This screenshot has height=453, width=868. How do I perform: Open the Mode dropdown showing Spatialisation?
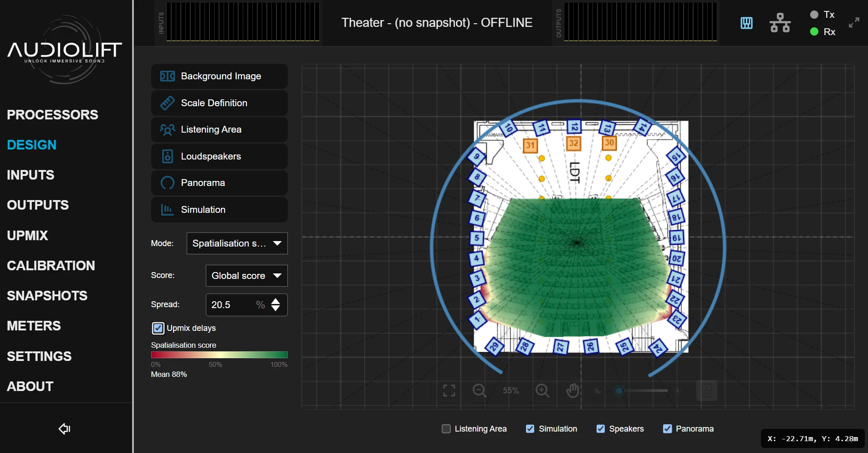click(x=237, y=243)
